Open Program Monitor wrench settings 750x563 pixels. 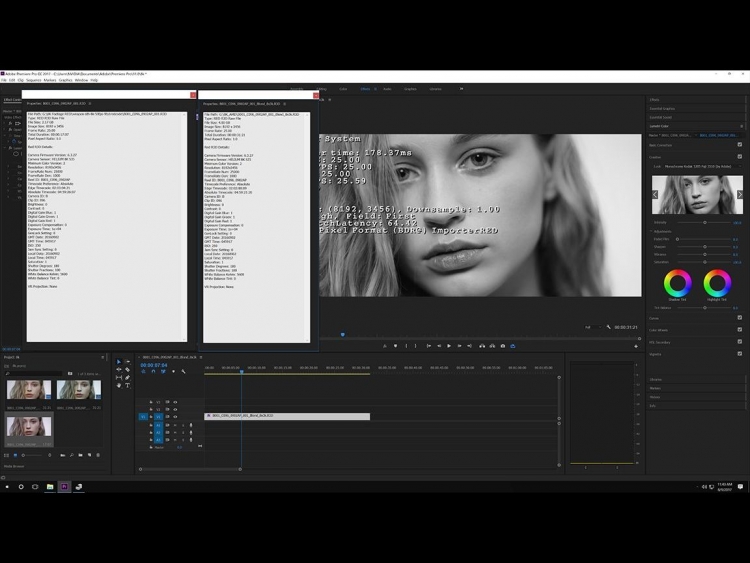[x=608, y=327]
